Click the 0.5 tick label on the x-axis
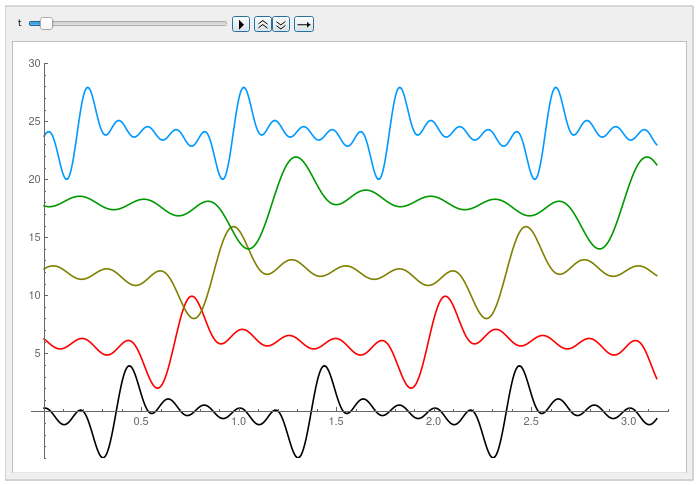 141,422
